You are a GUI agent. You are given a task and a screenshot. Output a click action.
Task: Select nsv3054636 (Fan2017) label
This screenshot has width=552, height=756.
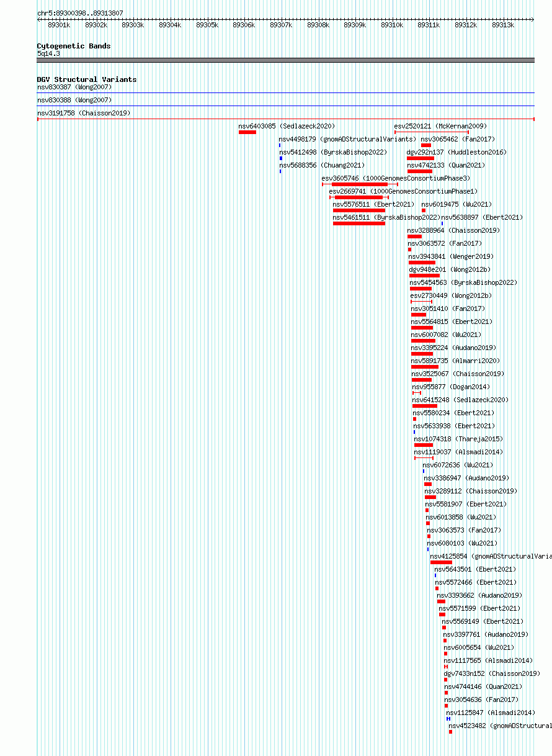[481, 700]
